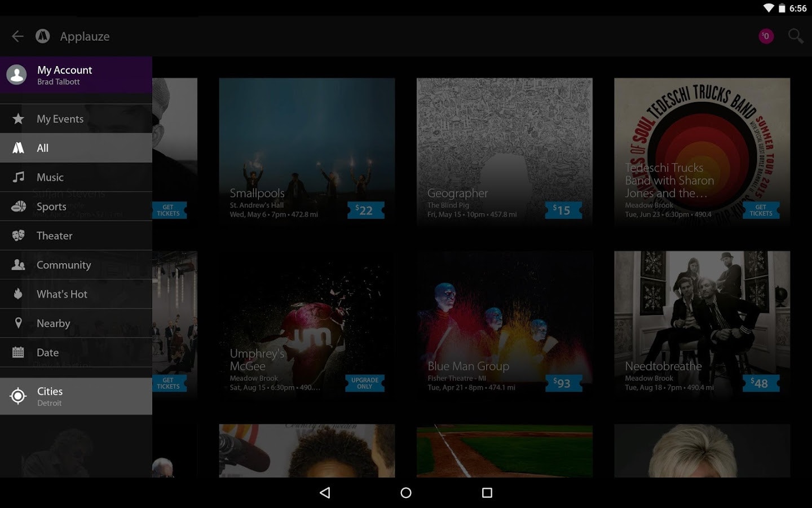812x508 pixels.
Task: Select the Music category
Action: click(x=76, y=177)
